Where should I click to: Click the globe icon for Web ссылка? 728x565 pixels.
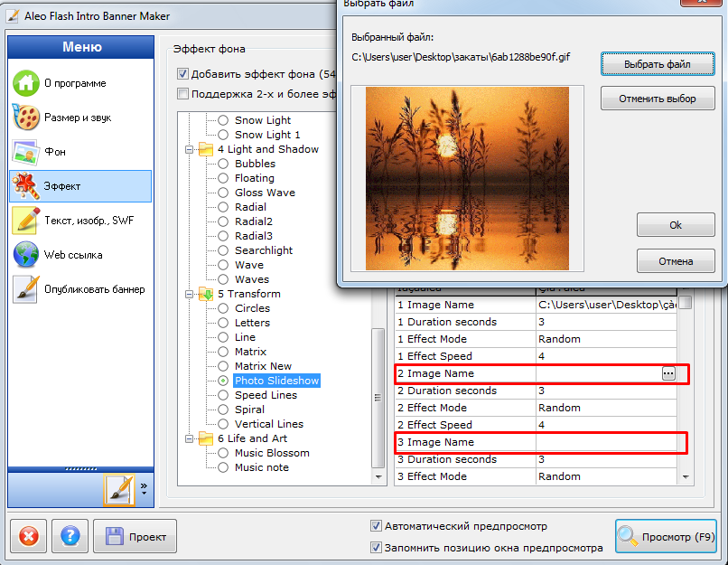(x=26, y=255)
